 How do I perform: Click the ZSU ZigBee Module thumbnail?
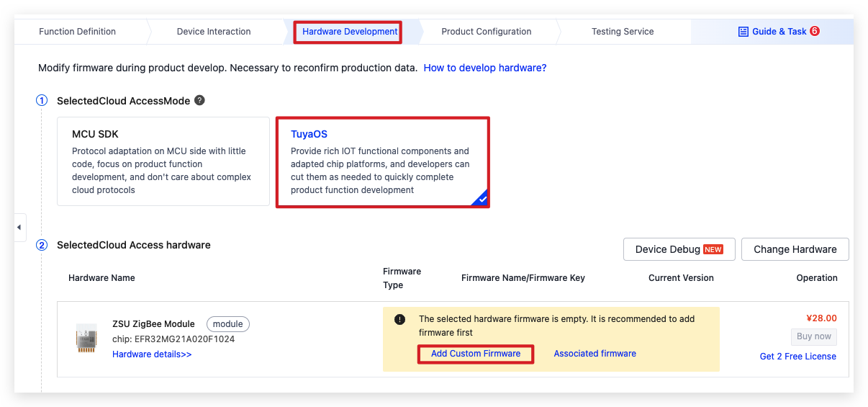[x=86, y=338]
